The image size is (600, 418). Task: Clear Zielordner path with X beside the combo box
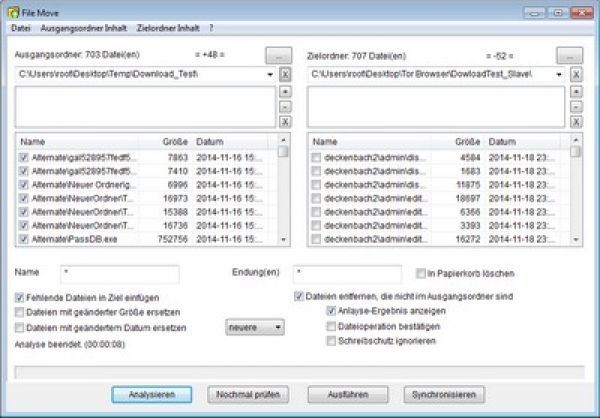coord(576,75)
